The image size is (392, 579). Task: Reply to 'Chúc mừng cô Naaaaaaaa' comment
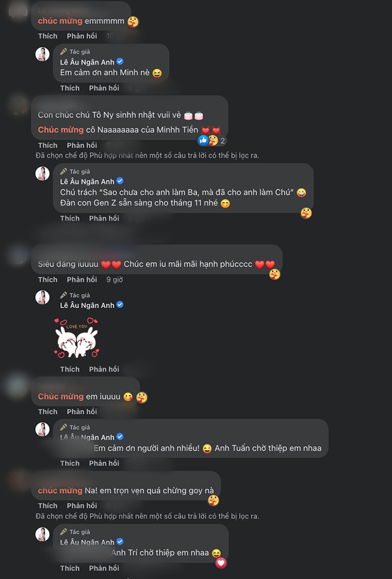click(81, 145)
